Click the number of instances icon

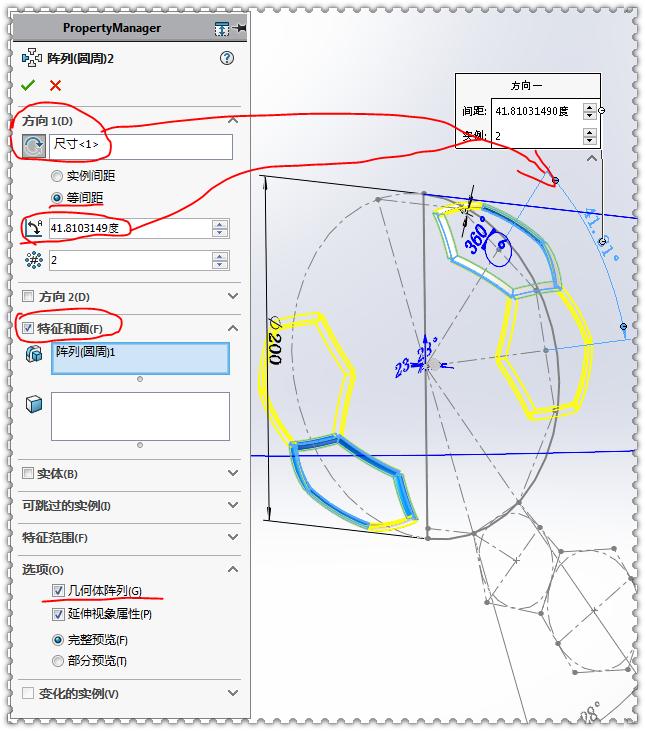pyautogui.click(x=34, y=260)
